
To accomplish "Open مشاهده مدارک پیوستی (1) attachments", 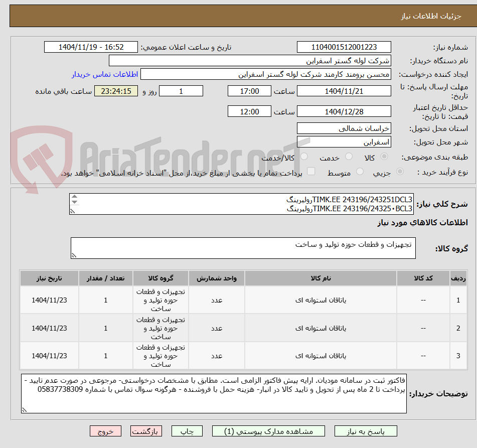I will tap(268, 431).
